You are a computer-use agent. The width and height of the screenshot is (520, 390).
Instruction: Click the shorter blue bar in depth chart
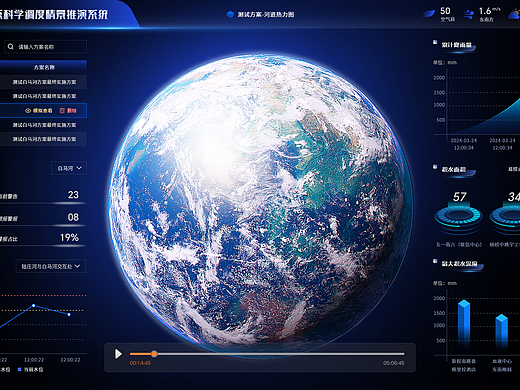501,331
